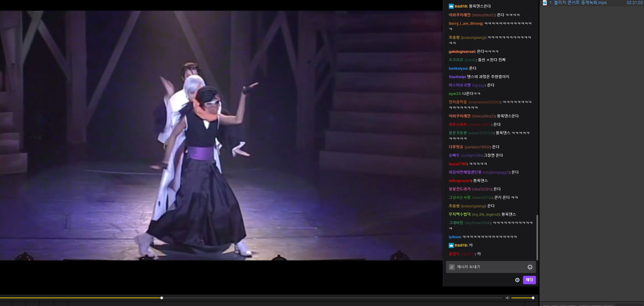Click chat message '댄스의 과정은 추한법이지'
This screenshot has height=306, width=644.
click(x=488, y=77)
